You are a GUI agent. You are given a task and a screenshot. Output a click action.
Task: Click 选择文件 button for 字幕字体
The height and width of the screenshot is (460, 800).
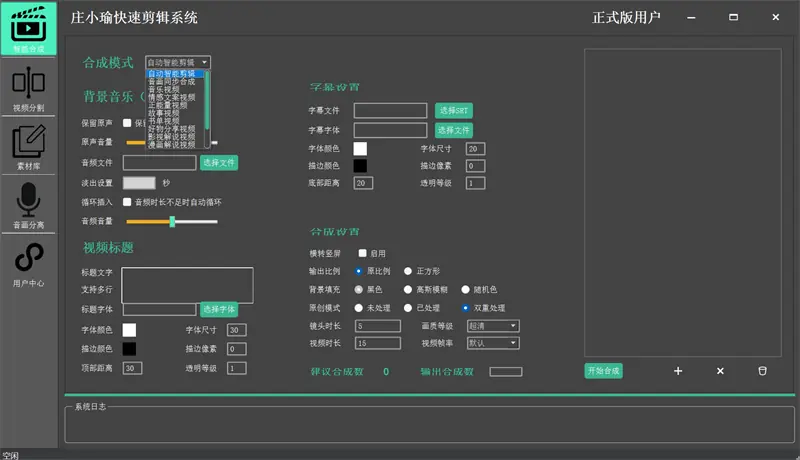(454, 130)
